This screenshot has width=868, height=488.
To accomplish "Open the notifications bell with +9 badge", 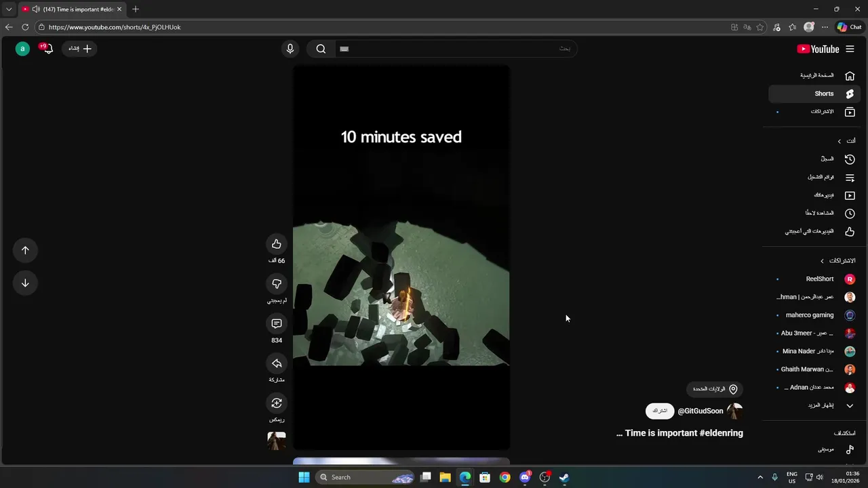I will tap(47, 48).
